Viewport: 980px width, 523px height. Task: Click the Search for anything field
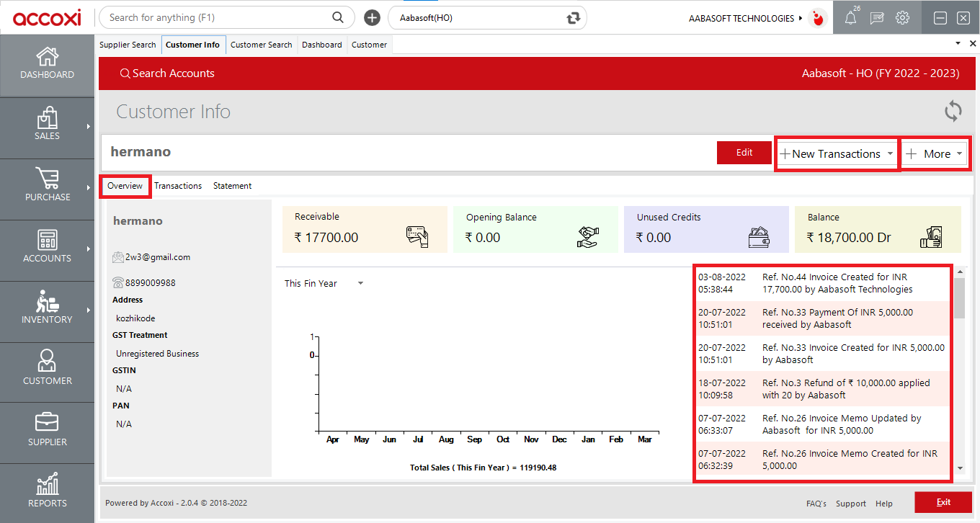click(x=227, y=17)
